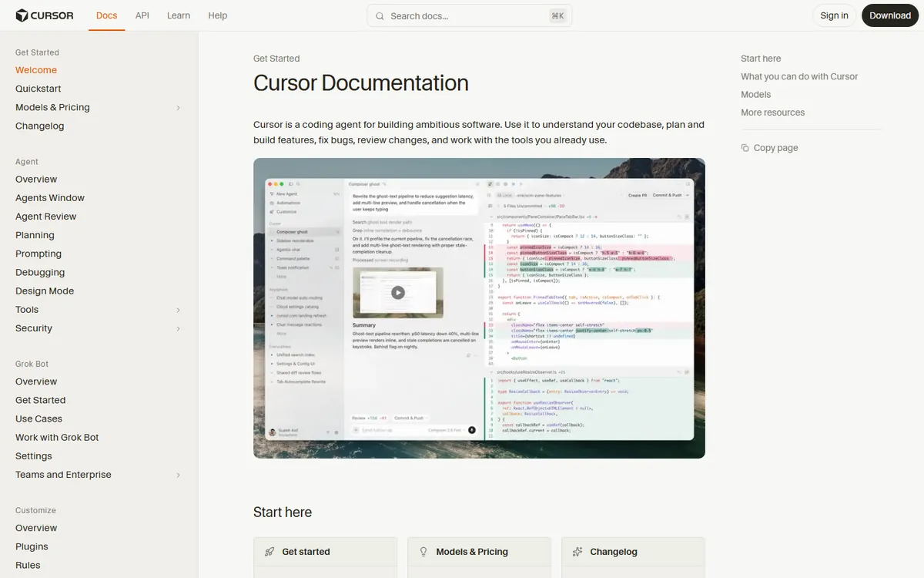
Task: Open Changelog in the sidebar
Action: [x=40, y=126]
